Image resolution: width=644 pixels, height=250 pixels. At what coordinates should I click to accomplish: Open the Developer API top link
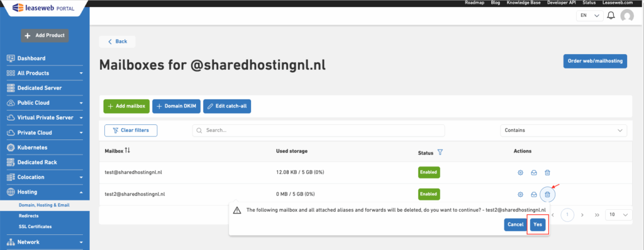point(562,3)
